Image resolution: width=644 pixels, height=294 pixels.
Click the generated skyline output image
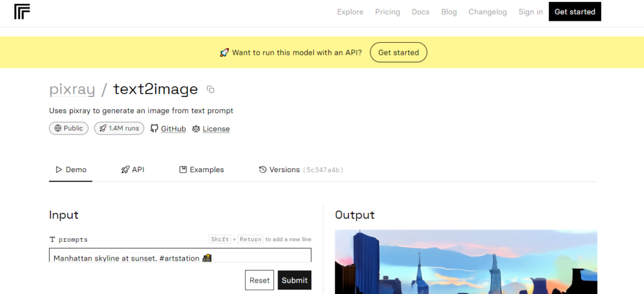click(x=466, y=262)
